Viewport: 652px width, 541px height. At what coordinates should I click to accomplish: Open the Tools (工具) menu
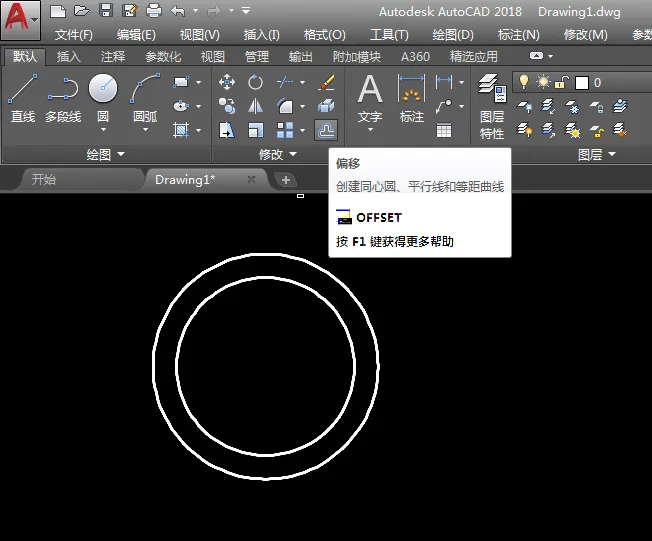(389, 35)
